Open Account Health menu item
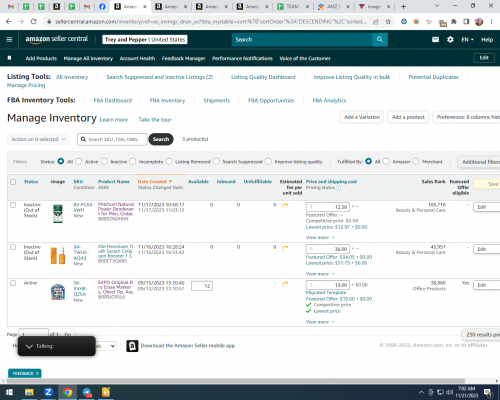Image resolution: width=500 pixels, height=400 pixels. click(x=137, y=58)
